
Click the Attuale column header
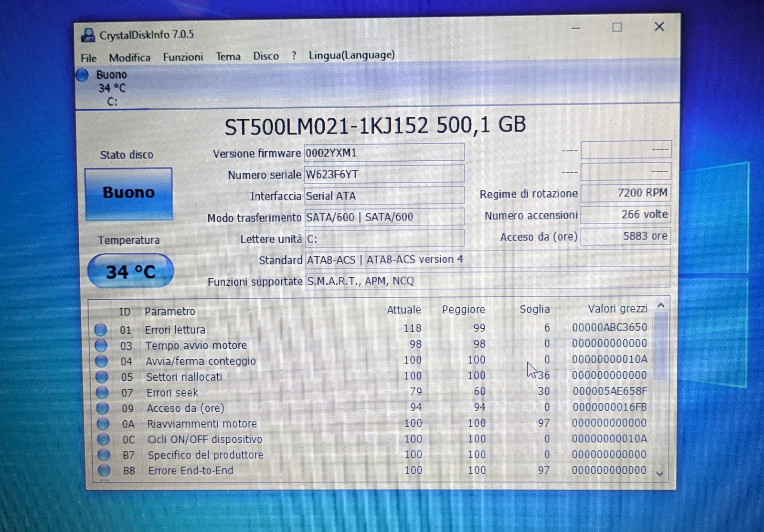click(404, 310)
